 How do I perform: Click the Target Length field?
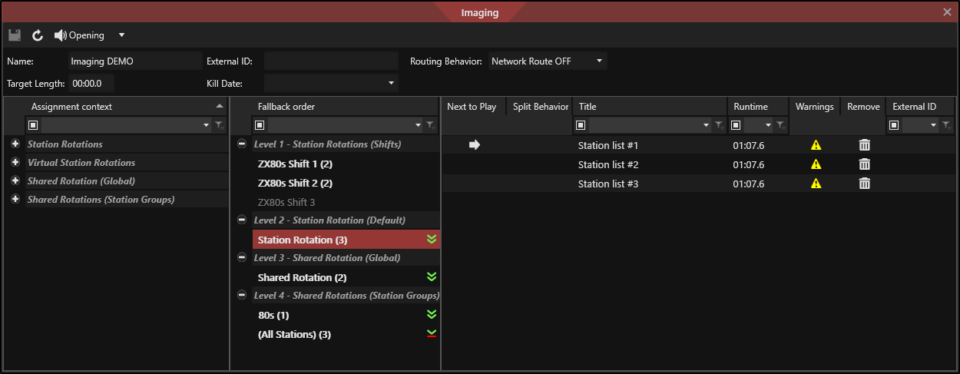click(91, 83)
